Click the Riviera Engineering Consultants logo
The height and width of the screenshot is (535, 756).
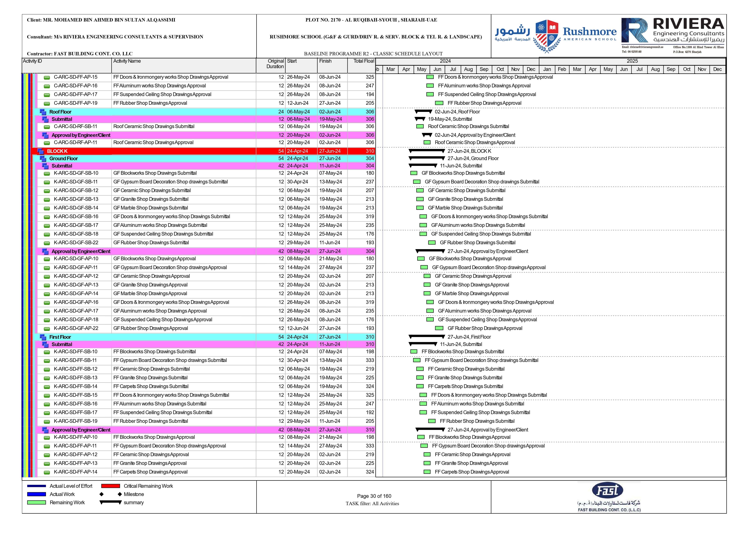point(673,35)
